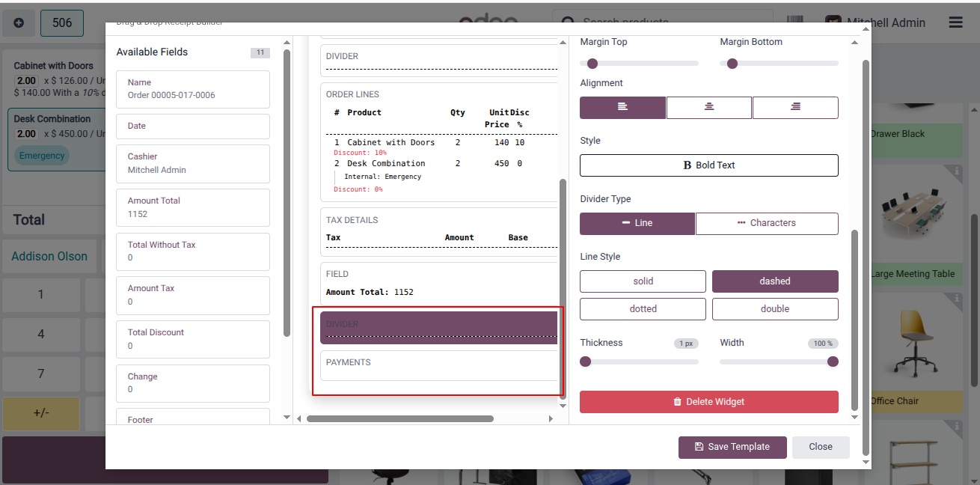The width and height of the screenshot is (980, 485).
Task: Select solid line style
Action: 643,281
